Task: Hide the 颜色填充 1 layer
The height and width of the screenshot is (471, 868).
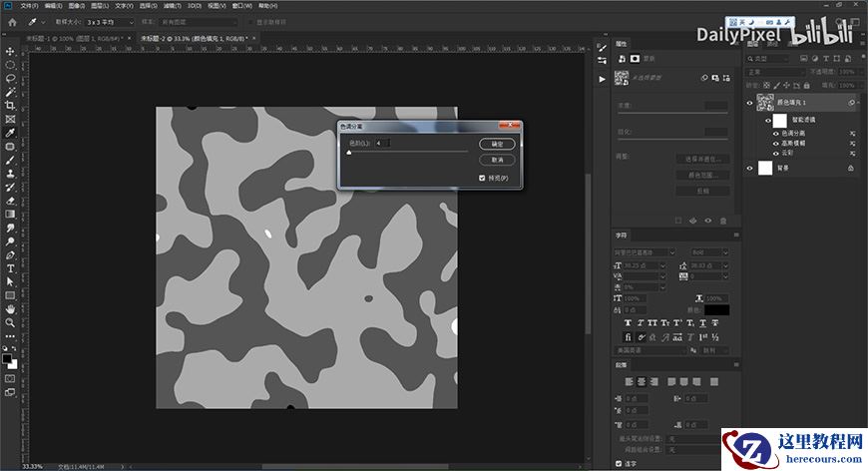Action: (750, 103)
